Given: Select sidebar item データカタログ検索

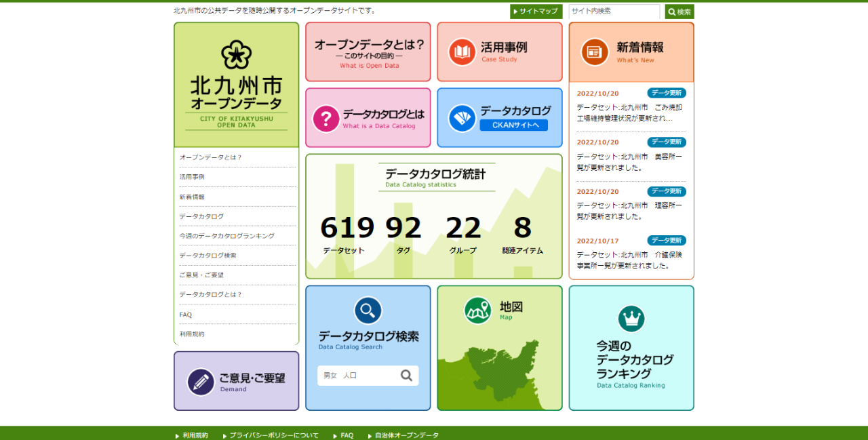Looking at the screenshot, I should pos(236,256).
